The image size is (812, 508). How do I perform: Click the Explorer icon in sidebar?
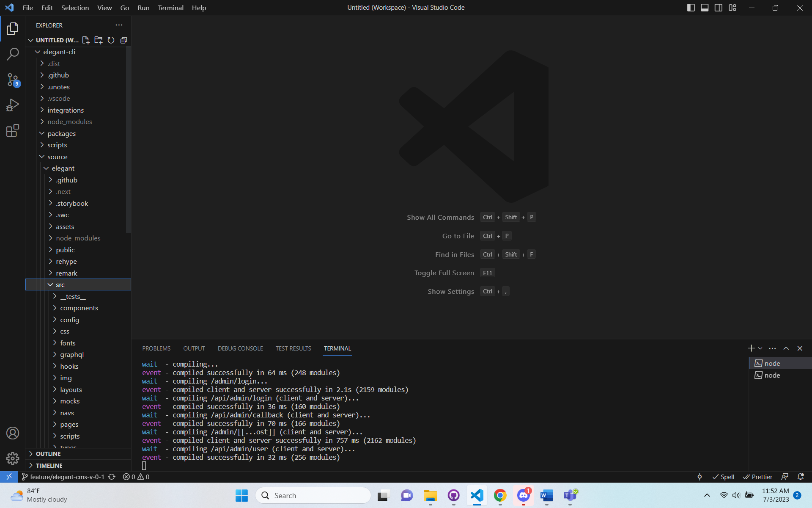(13, 28)
